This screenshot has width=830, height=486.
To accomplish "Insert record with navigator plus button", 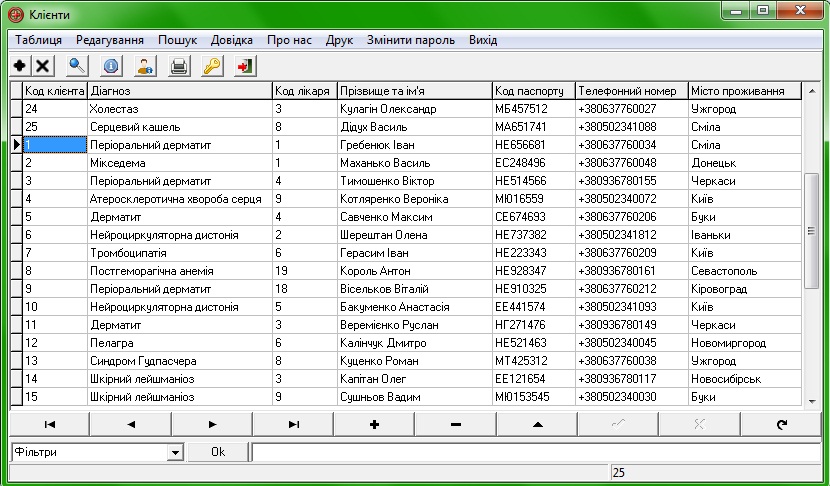I will [x=375, y=424].
